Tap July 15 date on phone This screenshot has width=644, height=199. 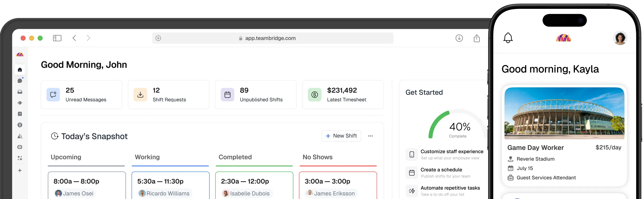[525, 168]
